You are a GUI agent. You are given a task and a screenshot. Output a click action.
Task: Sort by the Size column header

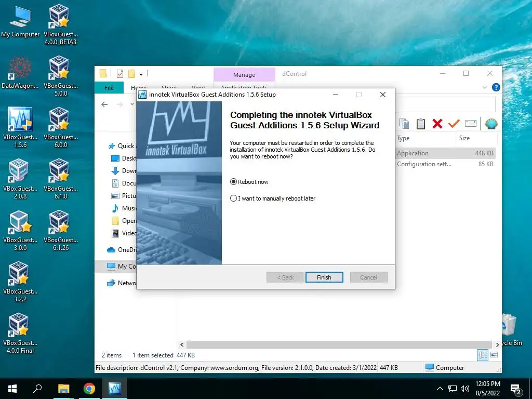(476, 138)
